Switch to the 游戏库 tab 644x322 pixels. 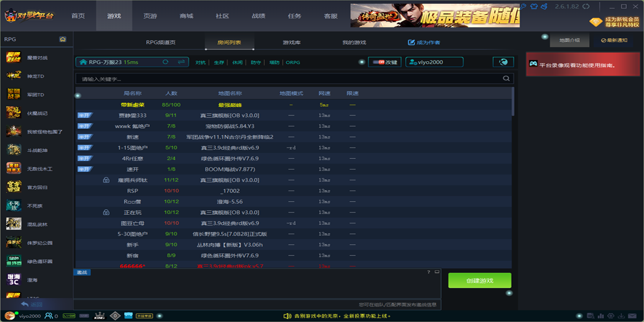pyautogui.click(x=291, y=42)
